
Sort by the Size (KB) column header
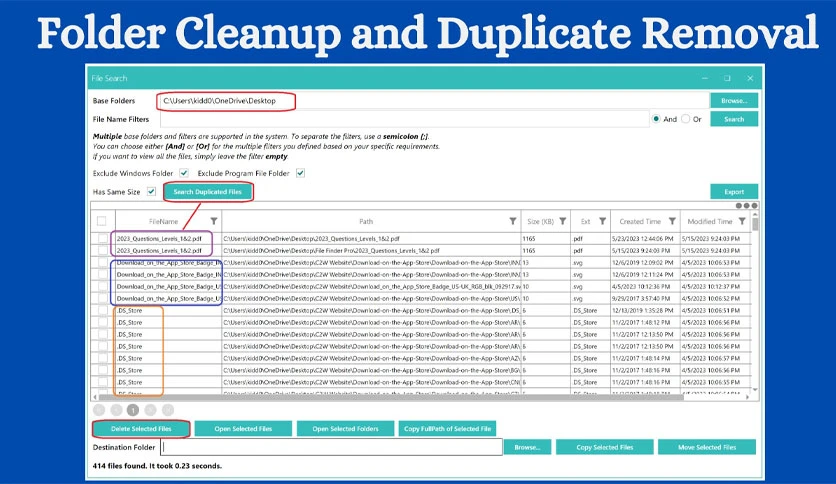(x=540, y=221)
